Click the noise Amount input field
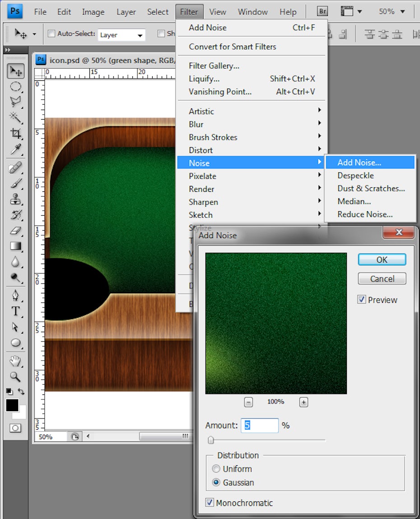420x519 pixels. (260, 425)
